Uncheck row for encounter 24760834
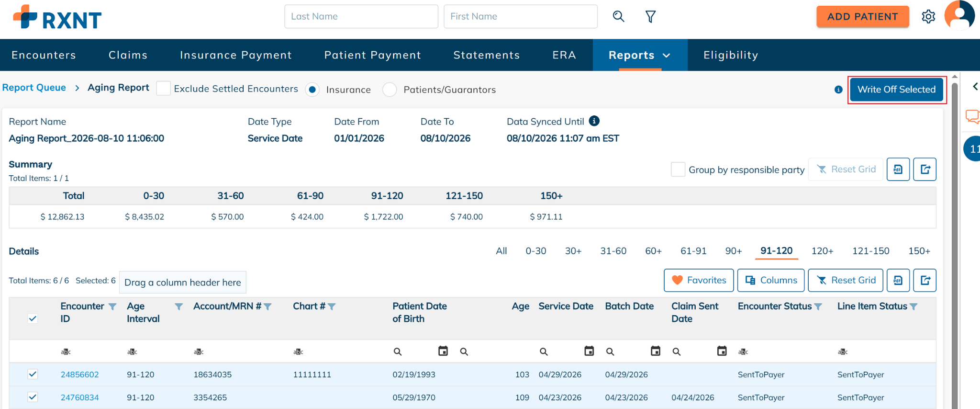This screenshot has width=980, height=409. click(x=33, y=397)
